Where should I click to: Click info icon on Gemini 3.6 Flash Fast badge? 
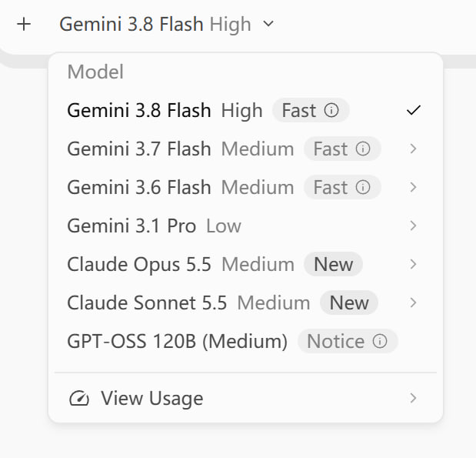(363, 187)
